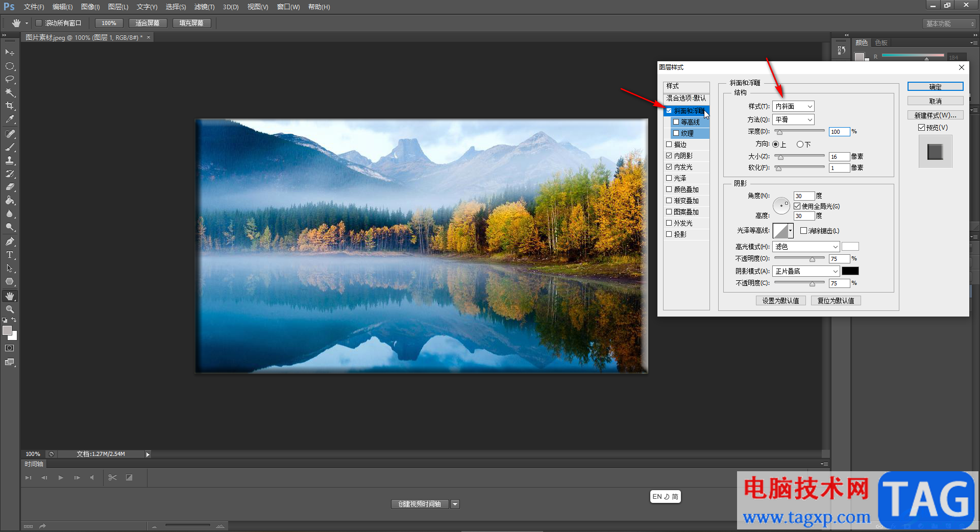
Task: Switch to Swatches (色板) panel tab
Action: click(x=881, y=42)
